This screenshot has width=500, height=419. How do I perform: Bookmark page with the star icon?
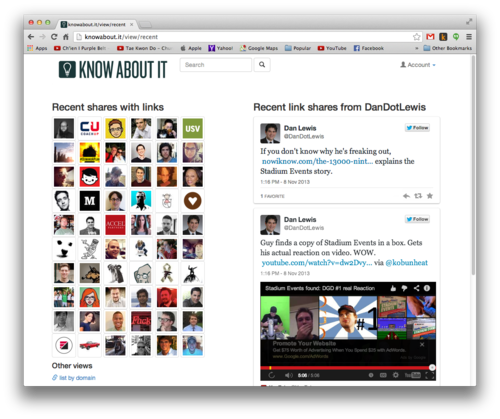tap(417, 37)
